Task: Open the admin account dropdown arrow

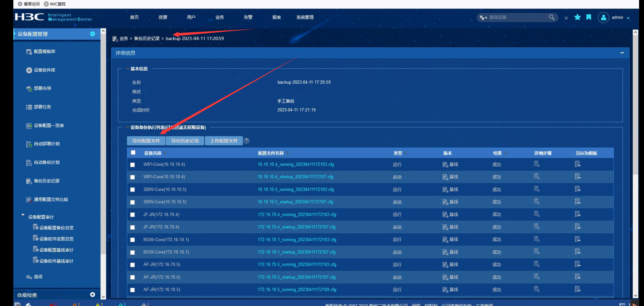Action: (x=628, y=18)
